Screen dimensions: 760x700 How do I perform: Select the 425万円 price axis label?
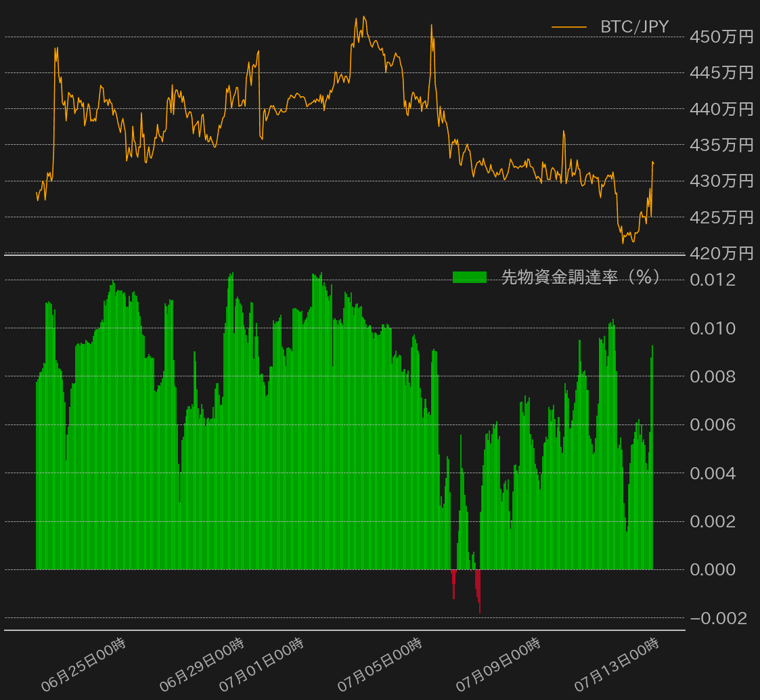click(x=721, y=218)
